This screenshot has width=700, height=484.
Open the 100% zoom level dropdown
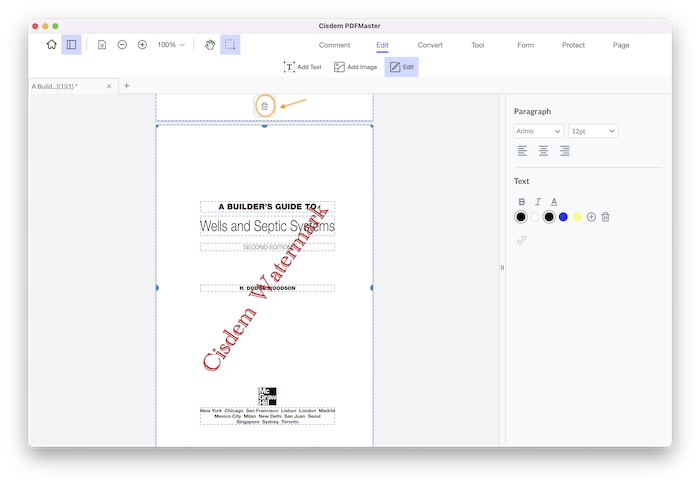[171, 45]
